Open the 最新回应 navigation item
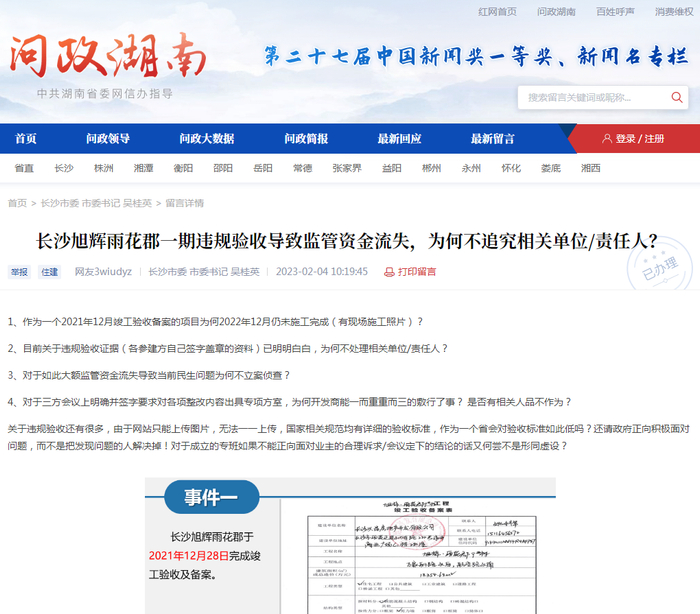The height and width of the screenshot is (614, 700). (400, 139)
